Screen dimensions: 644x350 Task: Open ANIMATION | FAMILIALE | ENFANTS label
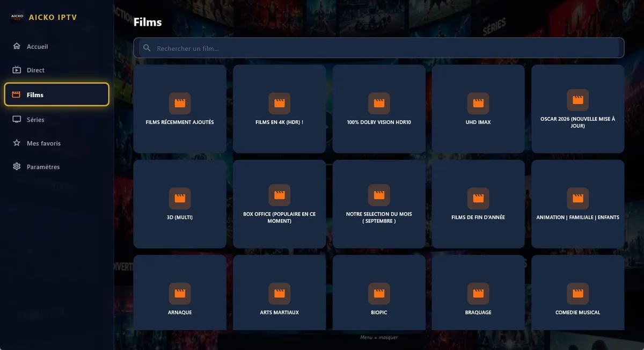(x=578, y=217)
